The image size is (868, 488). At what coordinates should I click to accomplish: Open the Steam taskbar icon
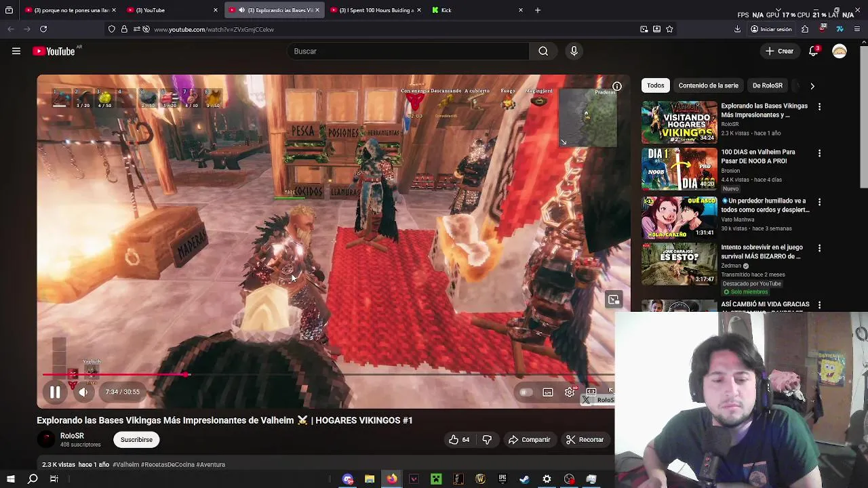coord(524,479)
